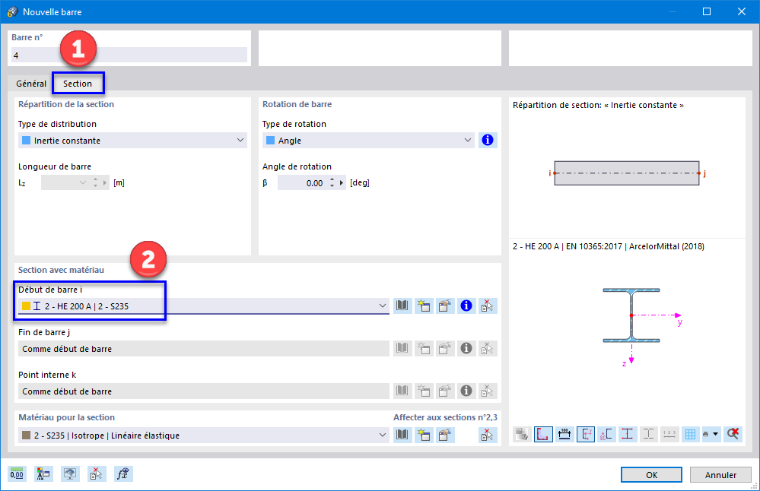Toggle the red I-beam section view button
The height and width of the screenshot is (491, 760).
click(627, 434)
